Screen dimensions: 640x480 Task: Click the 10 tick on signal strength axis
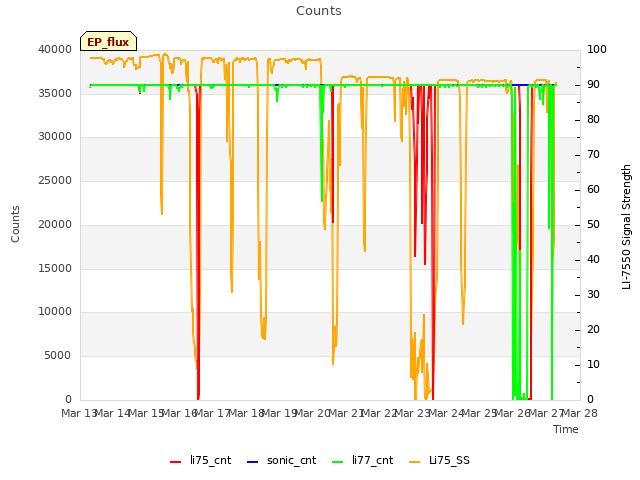tap(593, 364)
